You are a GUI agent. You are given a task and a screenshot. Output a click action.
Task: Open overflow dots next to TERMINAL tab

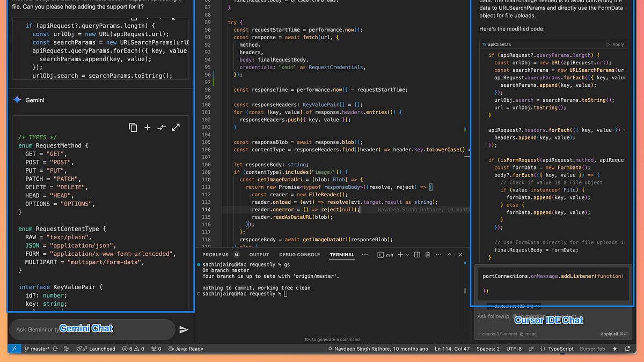coord(365,255)
